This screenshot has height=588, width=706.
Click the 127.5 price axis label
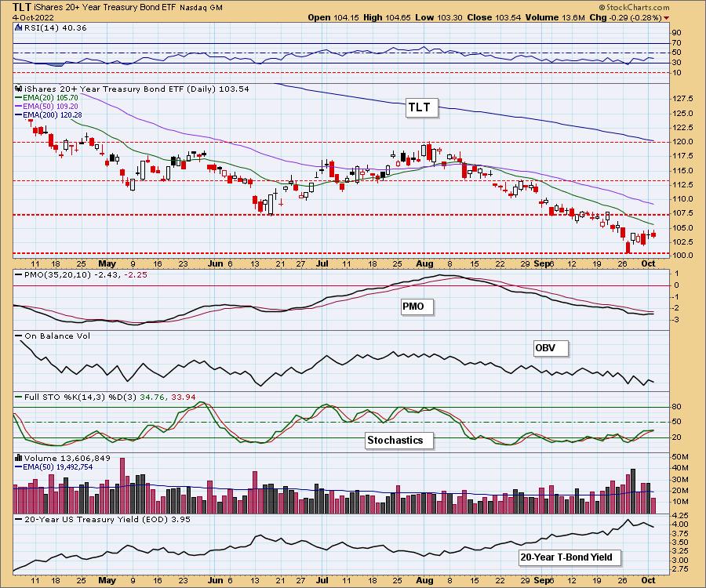[683, 99]
